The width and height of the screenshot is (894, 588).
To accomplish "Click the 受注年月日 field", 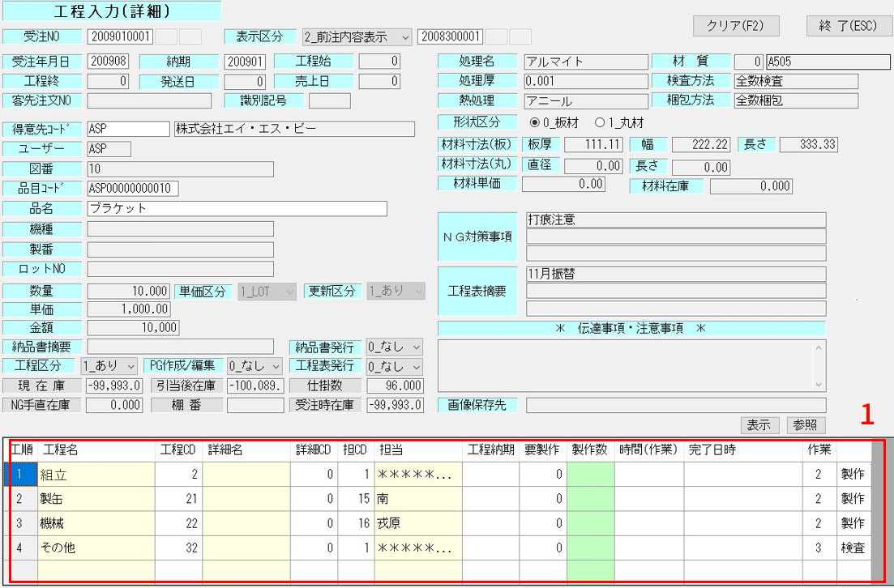I will tap(108, 62).
